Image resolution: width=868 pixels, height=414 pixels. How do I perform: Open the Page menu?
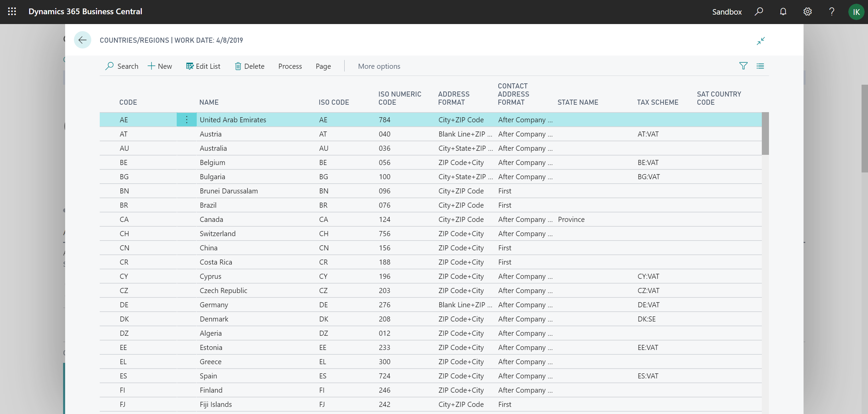pyautogui.click(x=323, y=66)
